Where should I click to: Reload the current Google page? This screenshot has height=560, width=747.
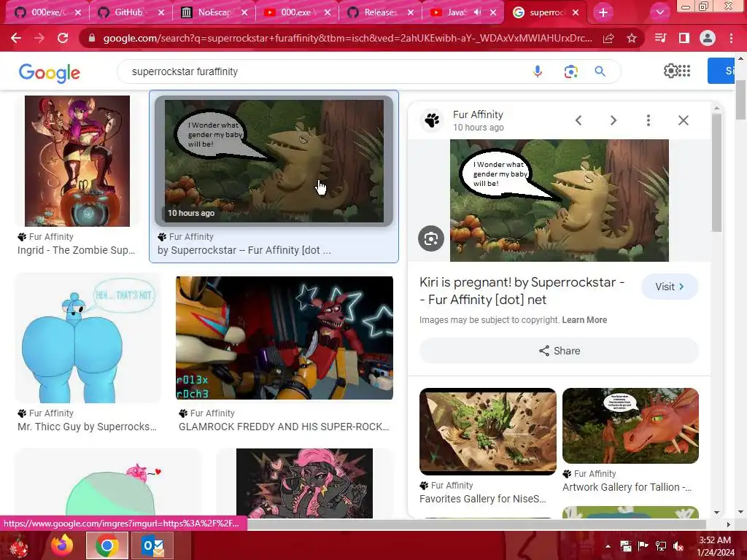pos(63,38)
